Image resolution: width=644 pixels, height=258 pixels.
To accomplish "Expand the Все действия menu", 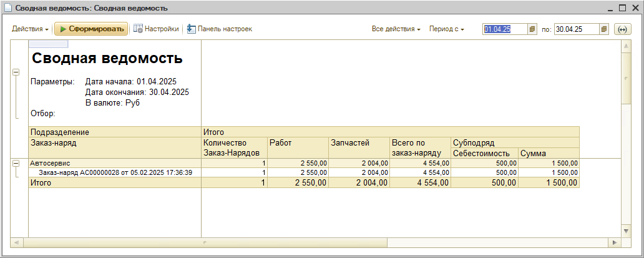I will pyautogui.click(x=396, y=29).
